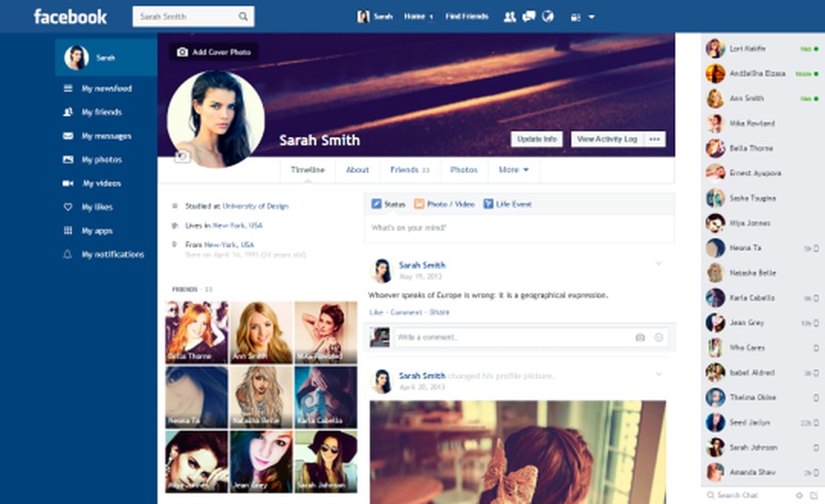This screenshot has height=504, width=825.
Task: Open chat with Amanda Shaw
Action: [x=762, y=473]
